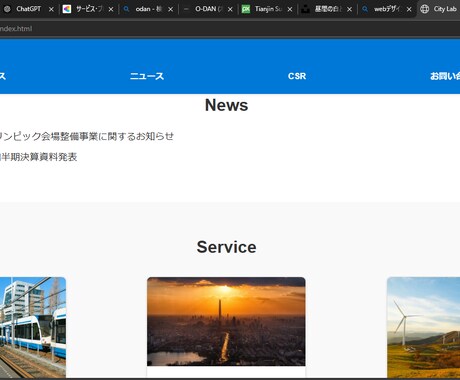Click the colorful サービス tab favicon
The image size is (460, 380).
67,9
